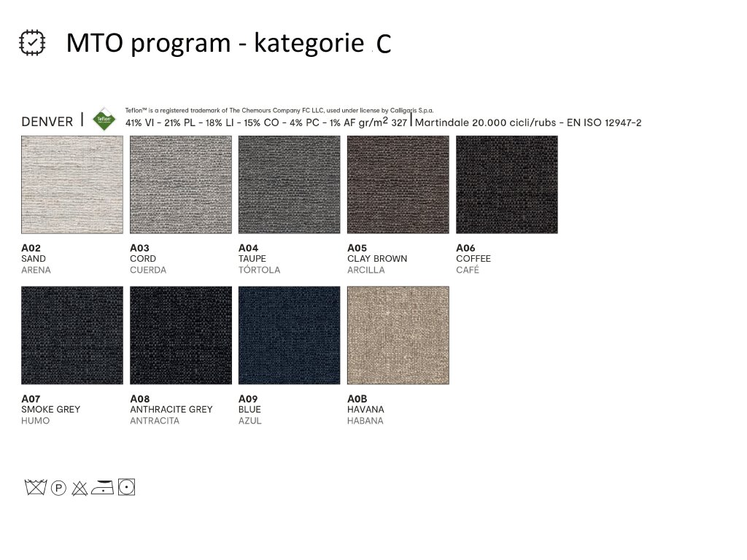Click the TAUPE color name
The height and width of the screenshot is (560, 747).
tap(252, 259)
